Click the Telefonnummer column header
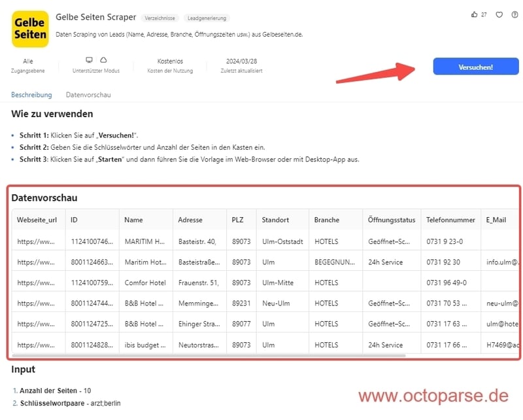 tap(450, 220)
